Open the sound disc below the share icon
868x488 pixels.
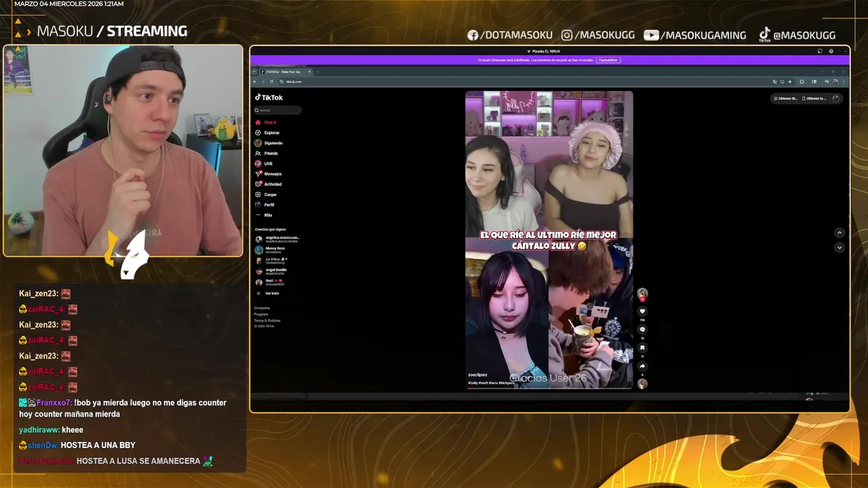642,384
